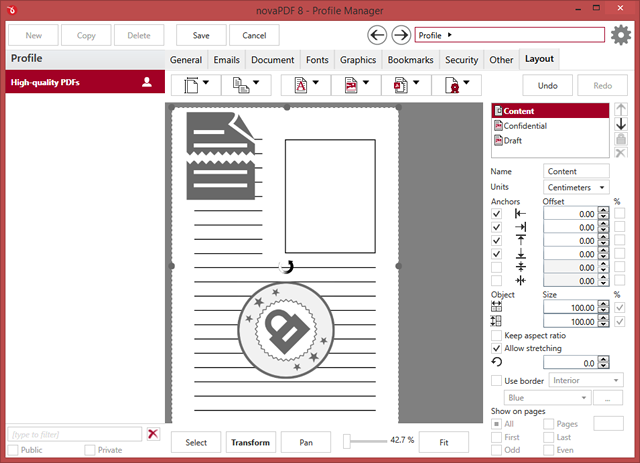Screen dimensions: 640x463
Task: Check the Private filter checkbox
Action: [90, 450]
